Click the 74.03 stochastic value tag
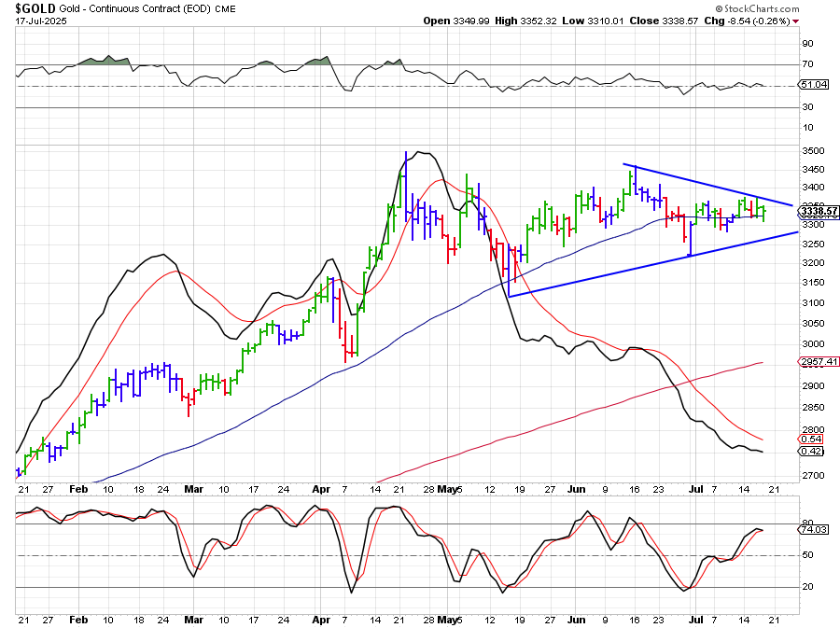Viewport: 840px width, 628px height. (x=816, y=529)
